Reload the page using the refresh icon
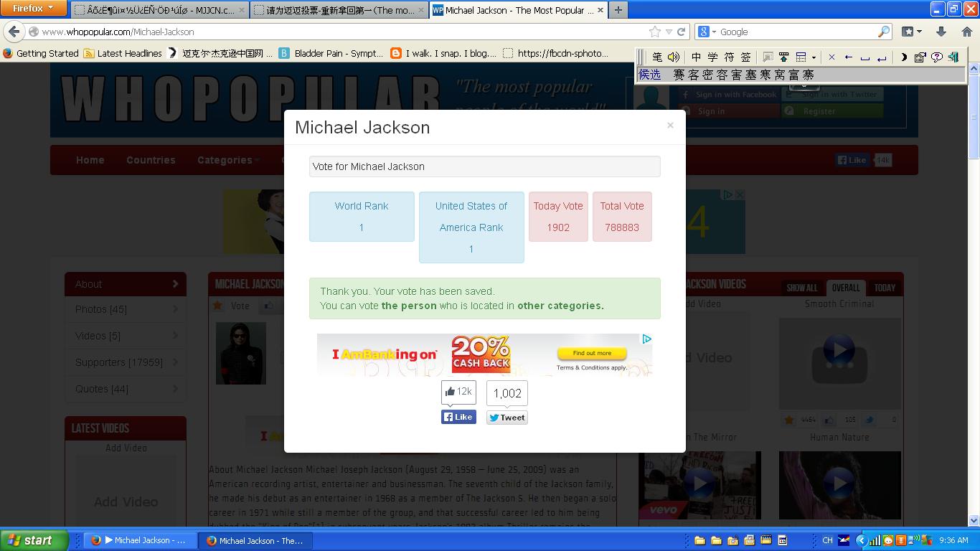Viewport: 980px width, 551px height. click(x=682, y=32)
